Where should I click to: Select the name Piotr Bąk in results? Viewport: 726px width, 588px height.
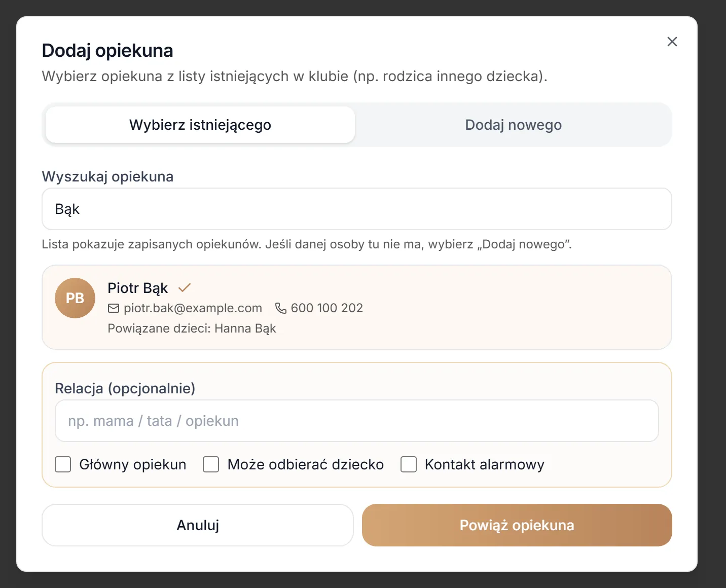pos(138,288)
